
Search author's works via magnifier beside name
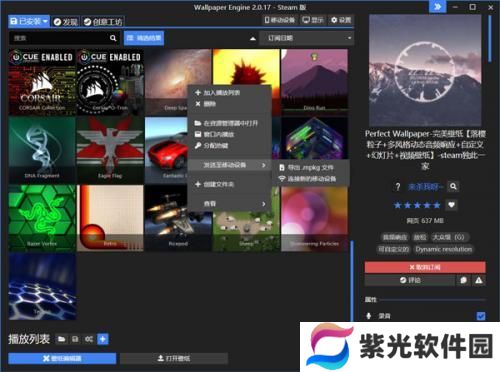coord(453,186)
